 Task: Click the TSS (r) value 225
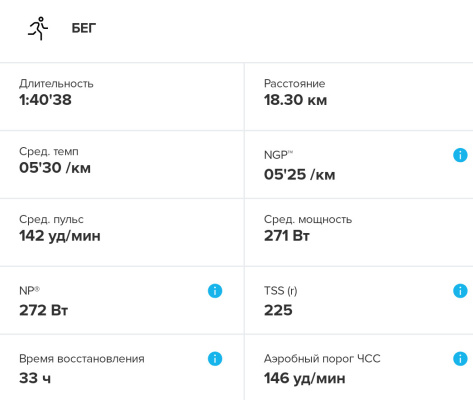click(x=278, y=310)
